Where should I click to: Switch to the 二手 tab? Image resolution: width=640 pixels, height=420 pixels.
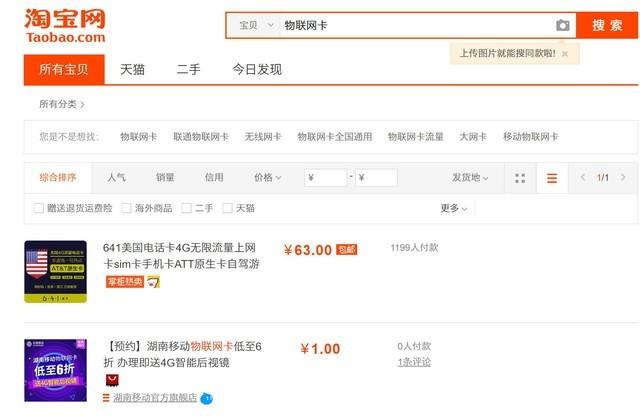tap(189, 69)
